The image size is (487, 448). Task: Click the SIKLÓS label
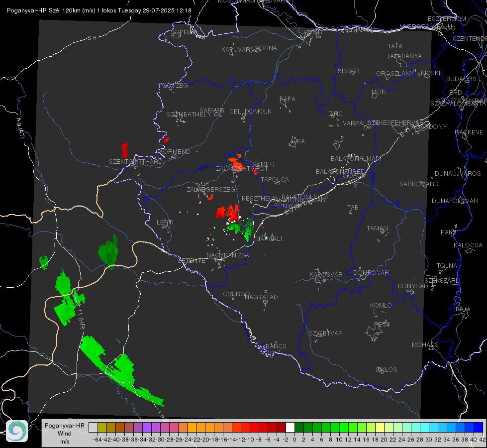pos(387,370)
